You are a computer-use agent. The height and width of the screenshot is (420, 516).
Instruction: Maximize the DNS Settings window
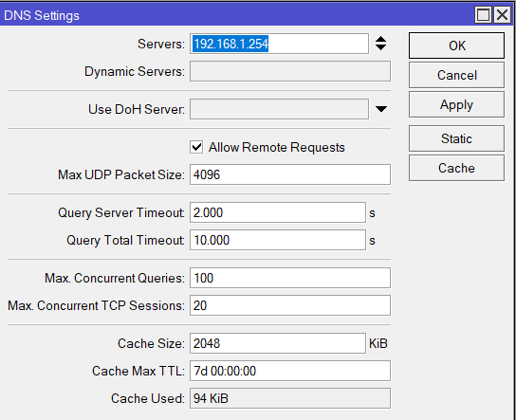click(483, 15)
